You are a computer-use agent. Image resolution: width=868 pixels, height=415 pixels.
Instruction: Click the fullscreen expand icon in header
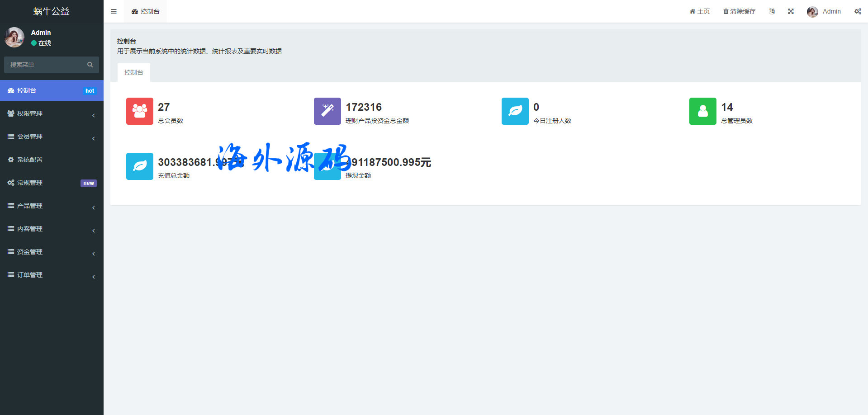791,11
